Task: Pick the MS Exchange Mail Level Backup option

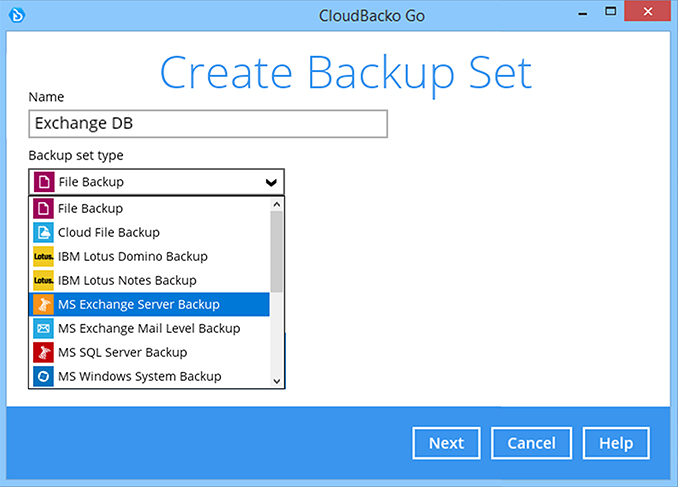Action: pyautogui.click(x=149, y=329)
